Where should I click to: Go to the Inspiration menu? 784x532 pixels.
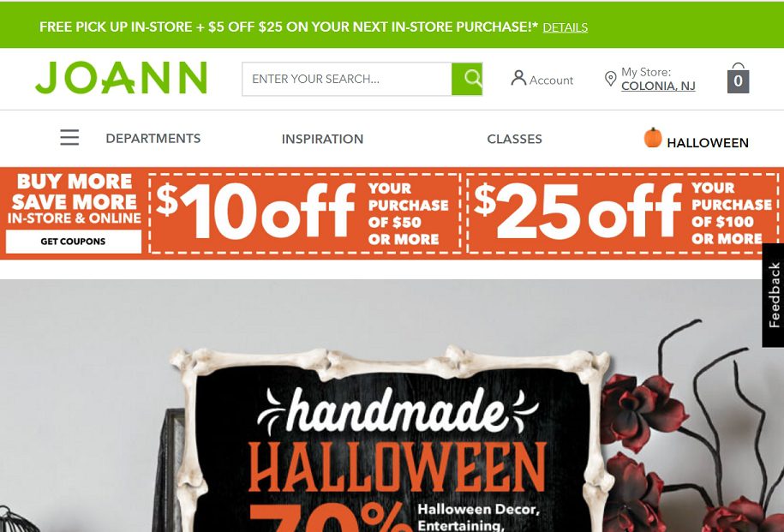322,139
